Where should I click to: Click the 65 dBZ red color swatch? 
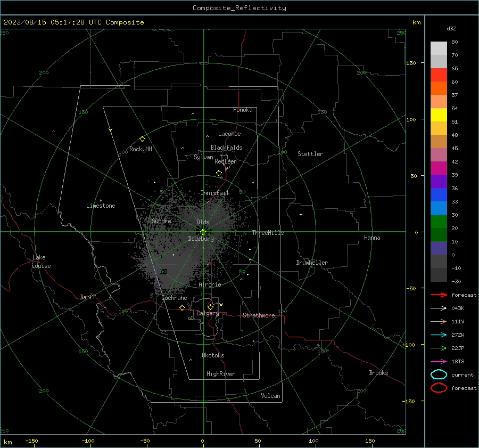(x=439, y=75)
